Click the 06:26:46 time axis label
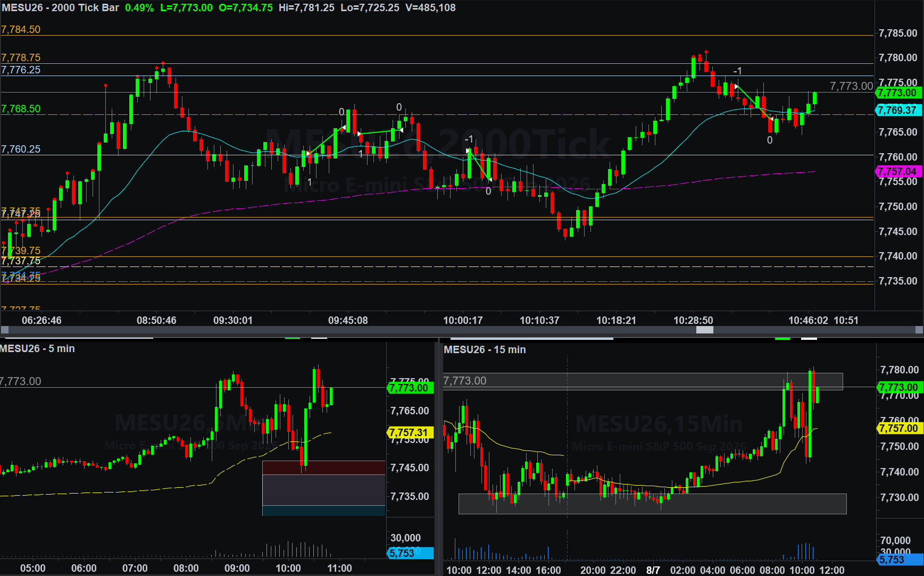 point(41,320)
